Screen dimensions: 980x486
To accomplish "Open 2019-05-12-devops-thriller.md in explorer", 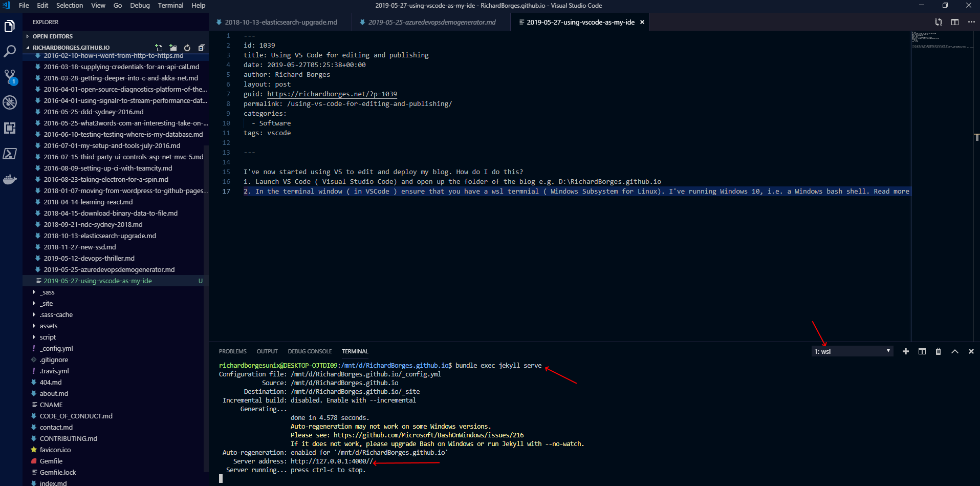I will (x=89, y=258).
